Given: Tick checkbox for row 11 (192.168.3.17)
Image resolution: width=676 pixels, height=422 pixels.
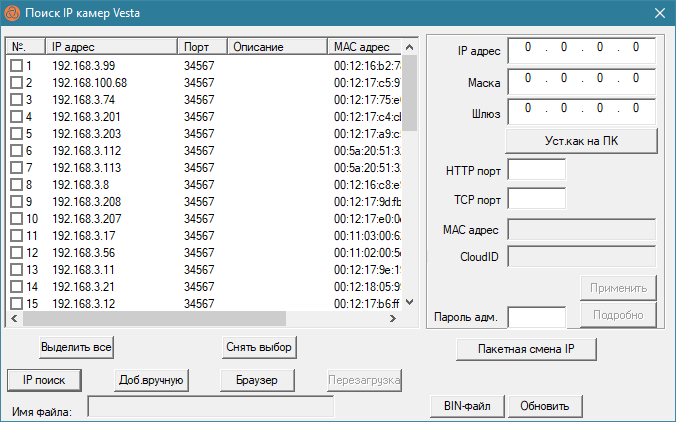Looking at the screenshot, I should 16,236.
